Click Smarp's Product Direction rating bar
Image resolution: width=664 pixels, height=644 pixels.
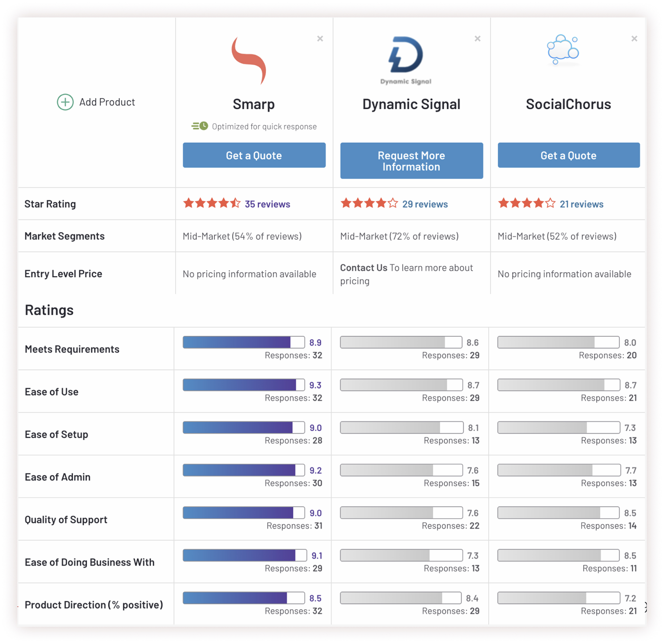244,598
